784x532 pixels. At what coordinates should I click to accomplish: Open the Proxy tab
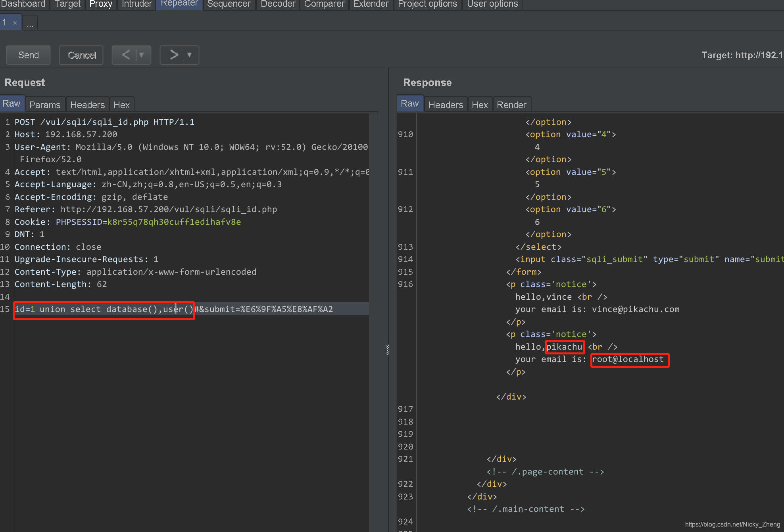(x=101, y=4)
